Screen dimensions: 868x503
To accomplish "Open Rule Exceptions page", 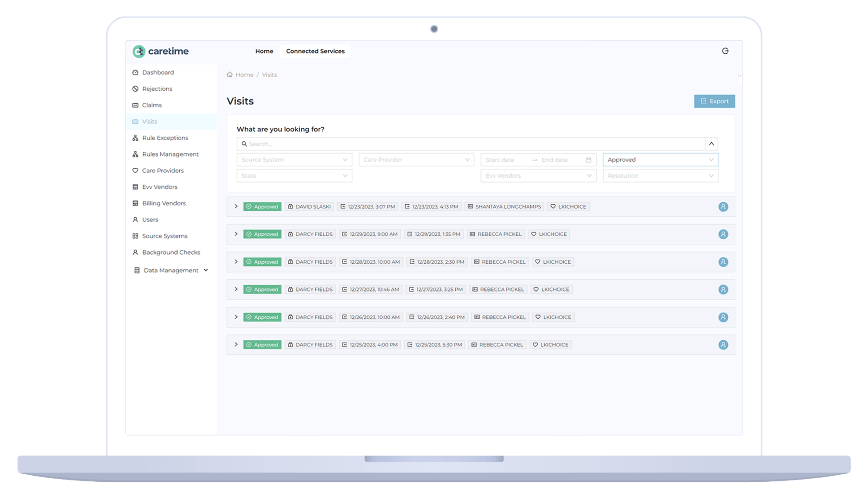I will (x=171, y=138).
